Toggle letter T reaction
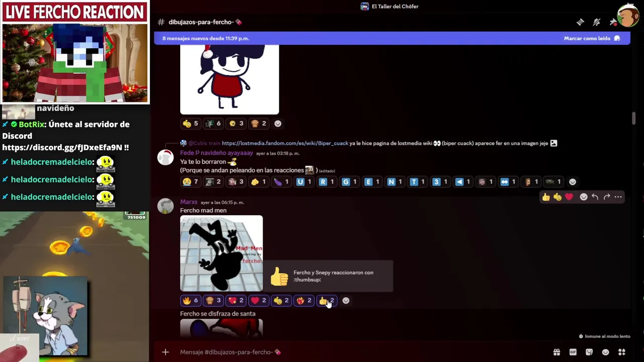Screen dimensions: 644x362 [x=417, y=182]
